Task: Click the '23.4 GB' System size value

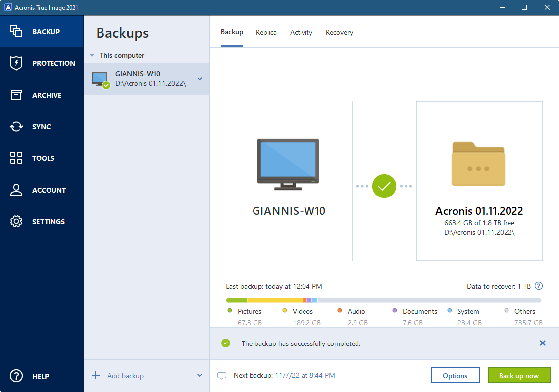Action: click(x=469, y=323)
